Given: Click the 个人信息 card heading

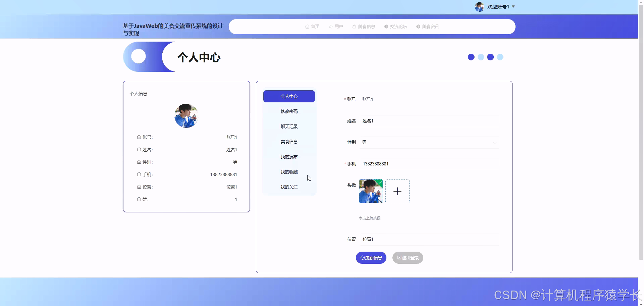Looking at the screenshot, I should 139,94.
